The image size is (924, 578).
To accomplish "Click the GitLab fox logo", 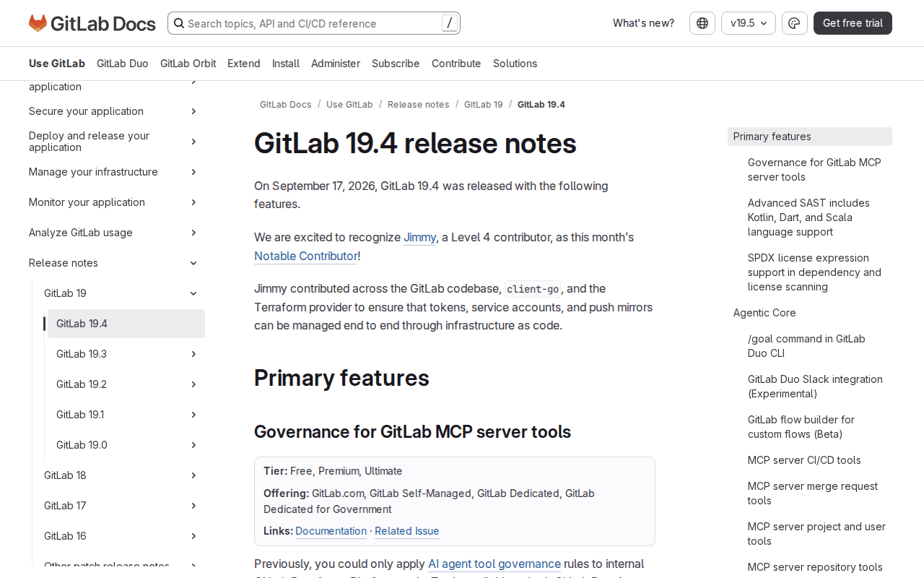I will [x=38, y=23].
